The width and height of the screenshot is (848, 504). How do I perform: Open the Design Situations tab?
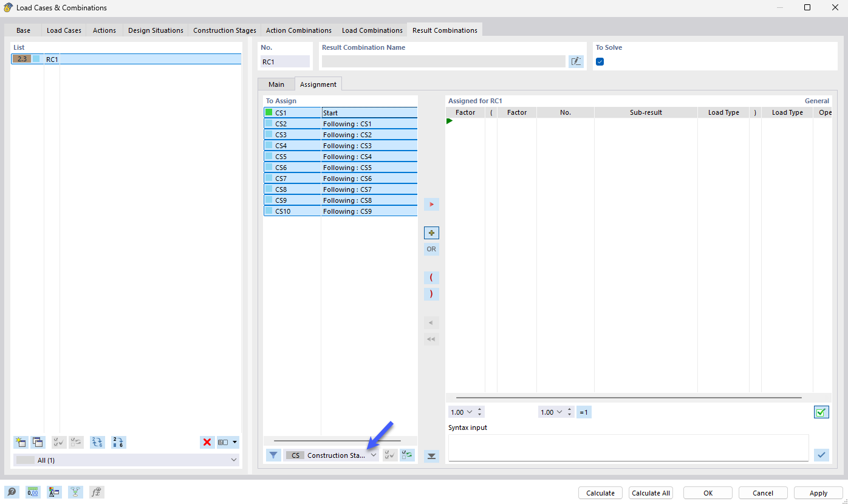(x=156, y=30)
